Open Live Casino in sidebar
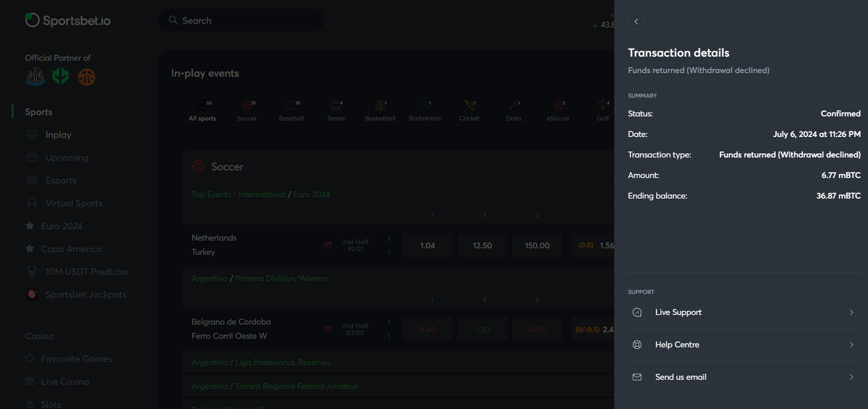The width and height of the screenshot is (868, 409). click(65, 382)
